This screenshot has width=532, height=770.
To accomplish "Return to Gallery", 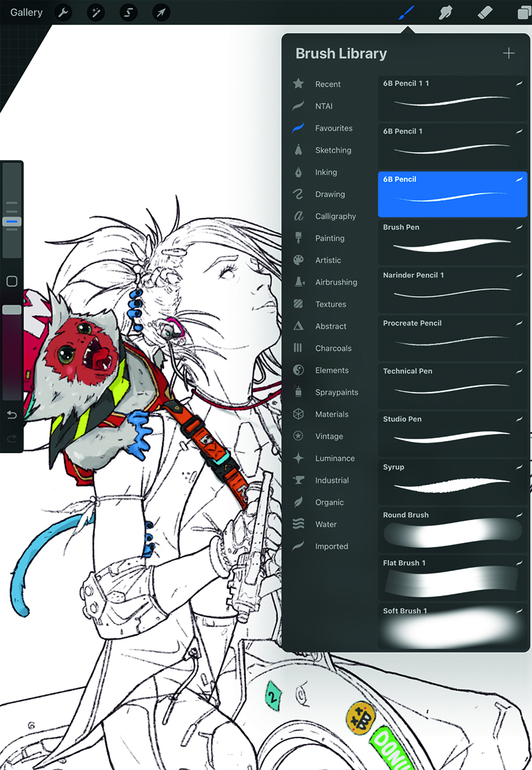I will click(26, 12).
